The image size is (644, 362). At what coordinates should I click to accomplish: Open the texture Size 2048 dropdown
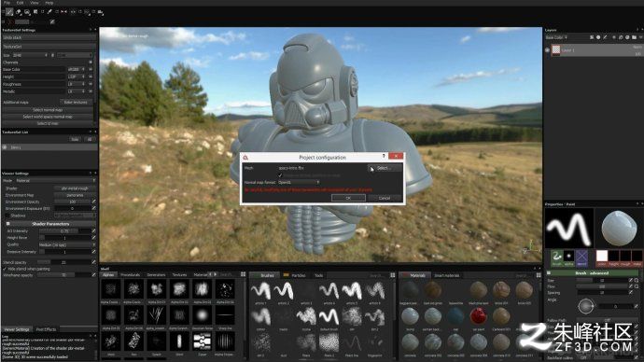[x=31, y=55]
